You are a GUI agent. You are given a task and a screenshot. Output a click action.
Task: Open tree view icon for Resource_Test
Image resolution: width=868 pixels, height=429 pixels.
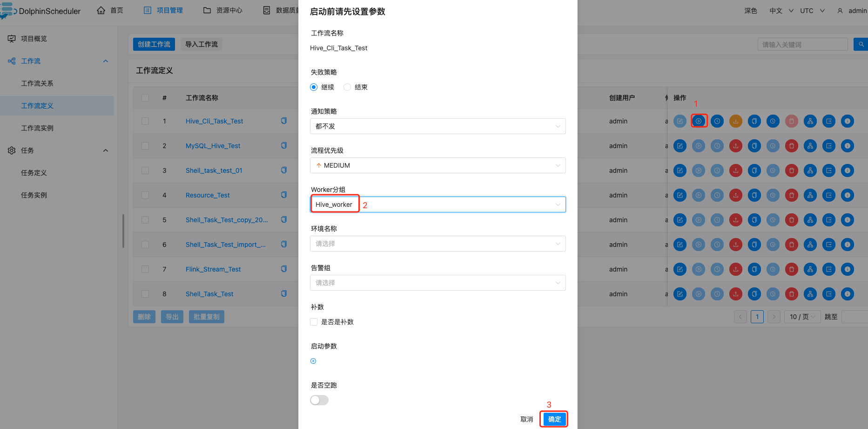coord(810,195)
